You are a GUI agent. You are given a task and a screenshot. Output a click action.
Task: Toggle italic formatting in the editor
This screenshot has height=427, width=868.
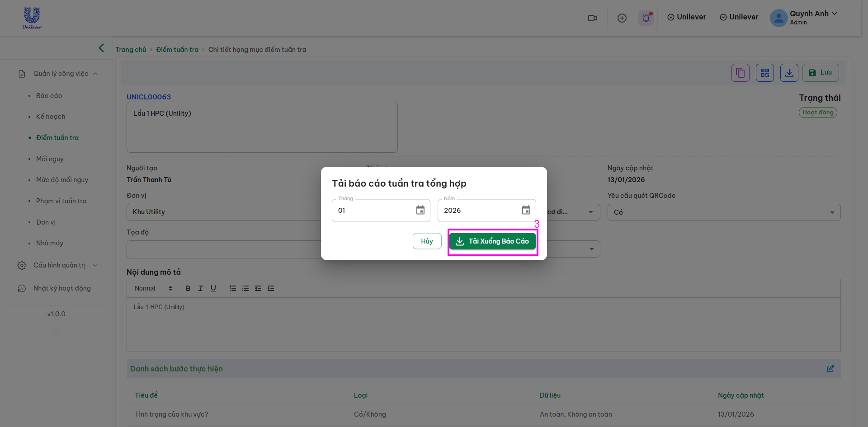200,288
